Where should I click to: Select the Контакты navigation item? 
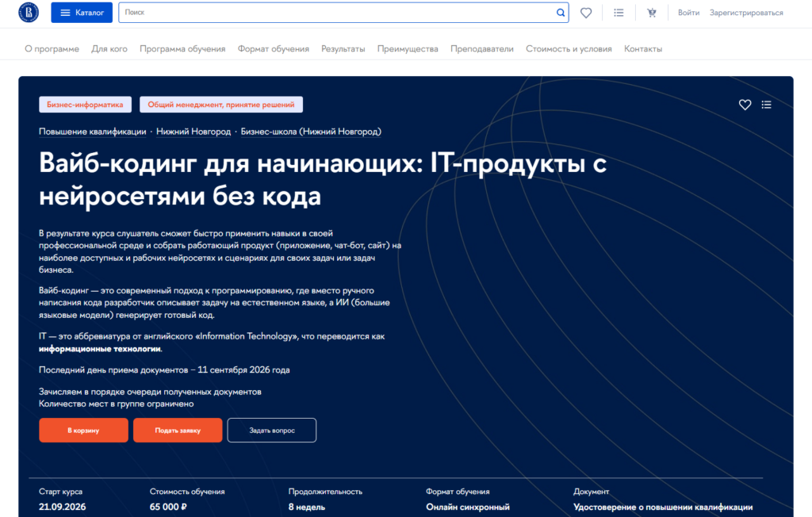(x=642, y=48)
